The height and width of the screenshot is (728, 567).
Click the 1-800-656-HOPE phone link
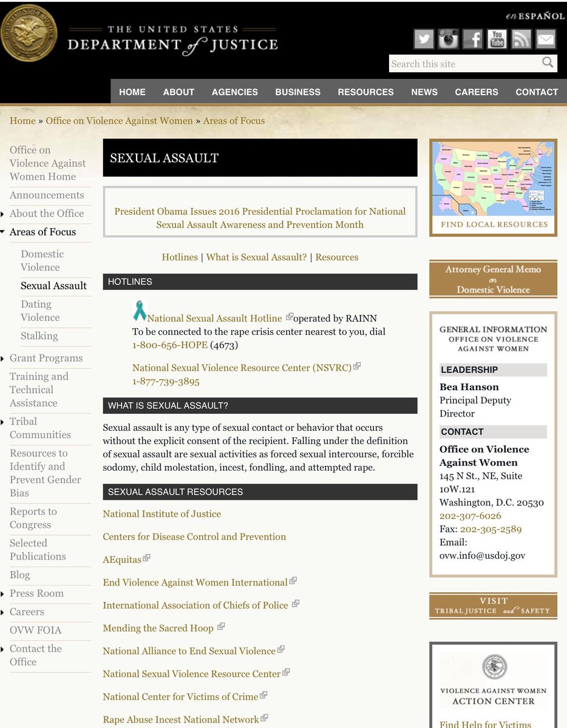pos(170,345)
